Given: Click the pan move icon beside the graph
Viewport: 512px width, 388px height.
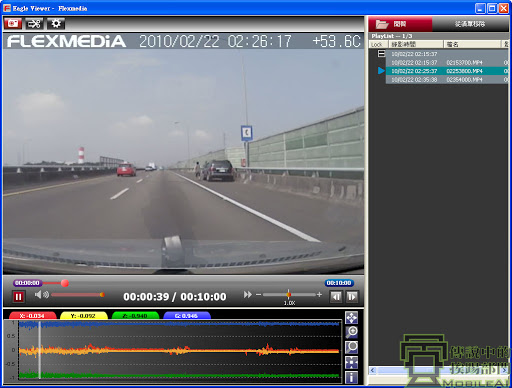Looking at the screenshot, I should tap(351, 318).
